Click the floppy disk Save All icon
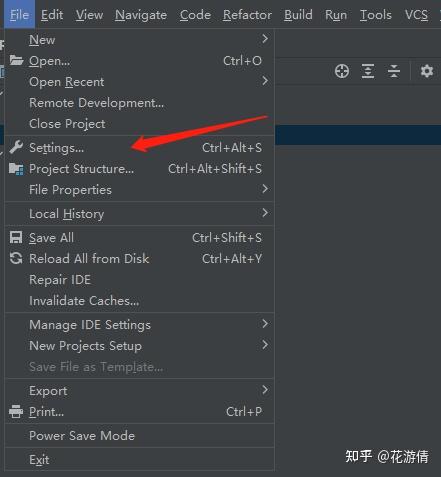The image size is (441, 477). [x=16, y=238]
